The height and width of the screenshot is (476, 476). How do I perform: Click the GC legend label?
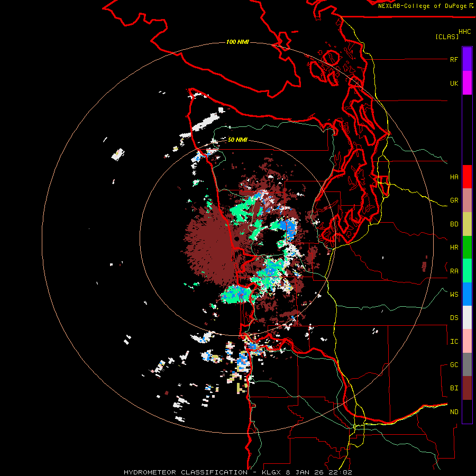tap(454, 365)
